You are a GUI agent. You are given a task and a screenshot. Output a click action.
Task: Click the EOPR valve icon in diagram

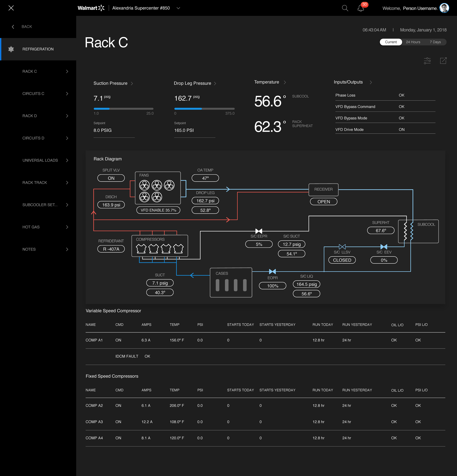[x=272, y=271]
